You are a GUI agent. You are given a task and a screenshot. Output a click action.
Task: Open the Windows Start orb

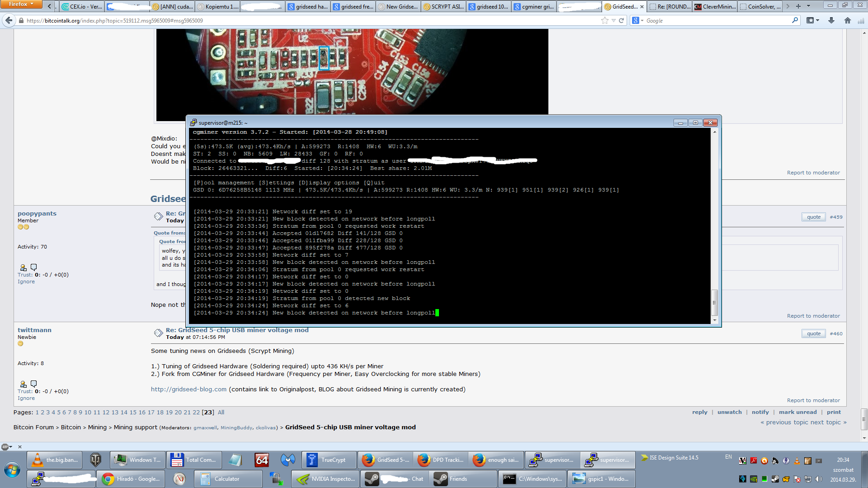(12, 470)
